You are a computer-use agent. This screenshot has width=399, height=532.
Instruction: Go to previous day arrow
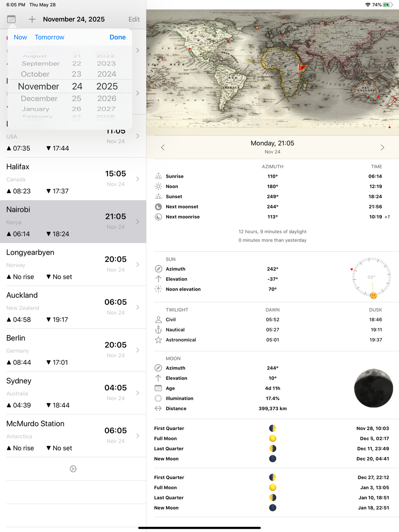coord(163,148)
